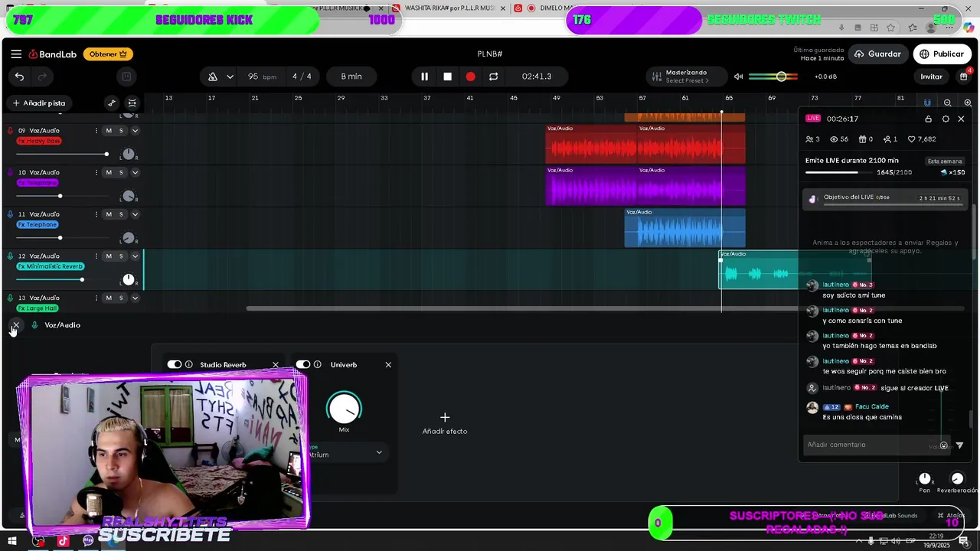Image resolution: width=980 pixels, height=551 pixels.
Task: Solo track 09 with S button
Action: coord(121,131)
